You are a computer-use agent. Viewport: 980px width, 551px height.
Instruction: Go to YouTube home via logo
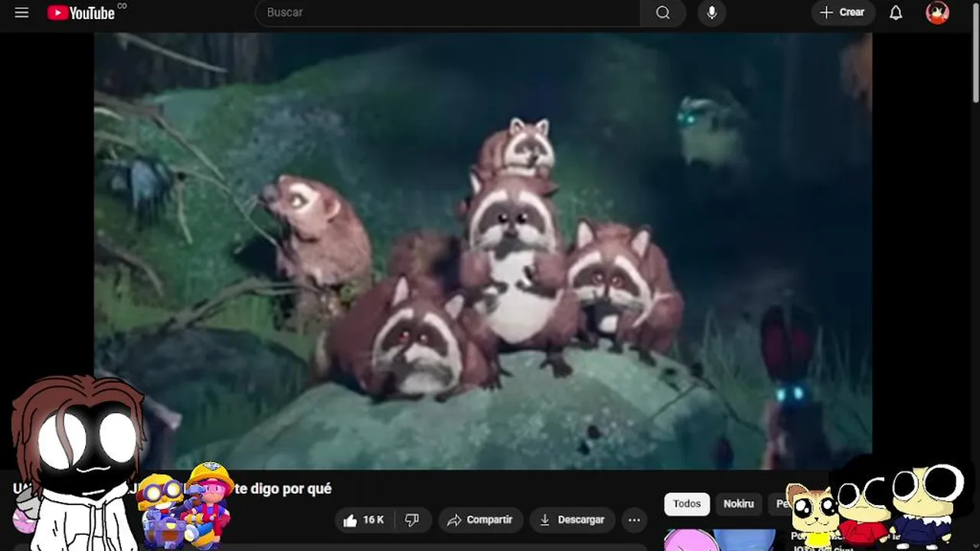point(81,12)
